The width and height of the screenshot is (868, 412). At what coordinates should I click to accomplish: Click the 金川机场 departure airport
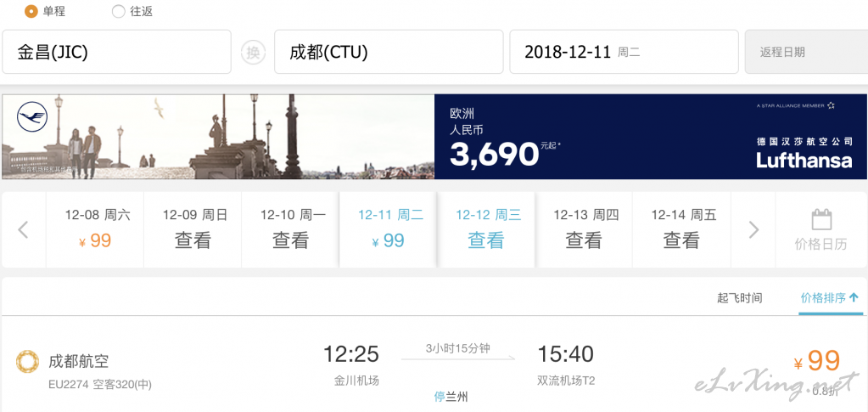point(356,381)
